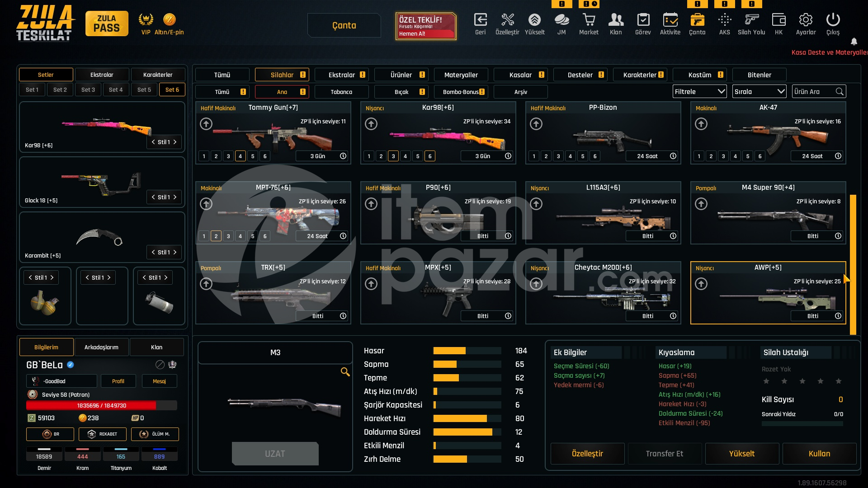Viewport: 868px width, 488px height.
Task: Click the upgrade arrow on AK-47 card
Action: tap(701, 124)
